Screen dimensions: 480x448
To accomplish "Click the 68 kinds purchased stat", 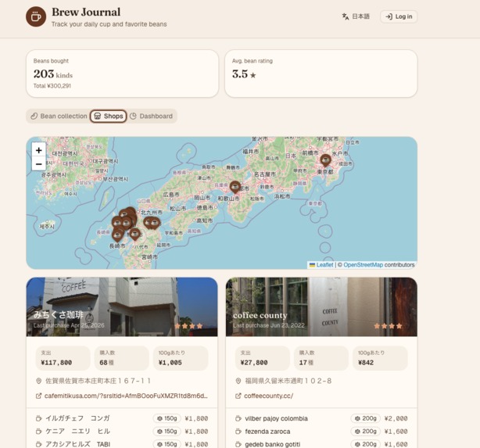I will pos(122,358).
